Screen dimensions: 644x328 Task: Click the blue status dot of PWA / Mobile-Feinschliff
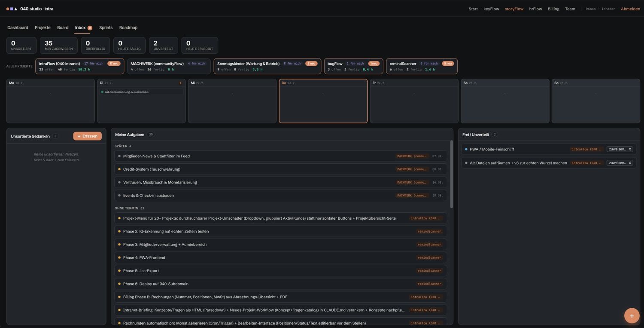pos(466,149)
